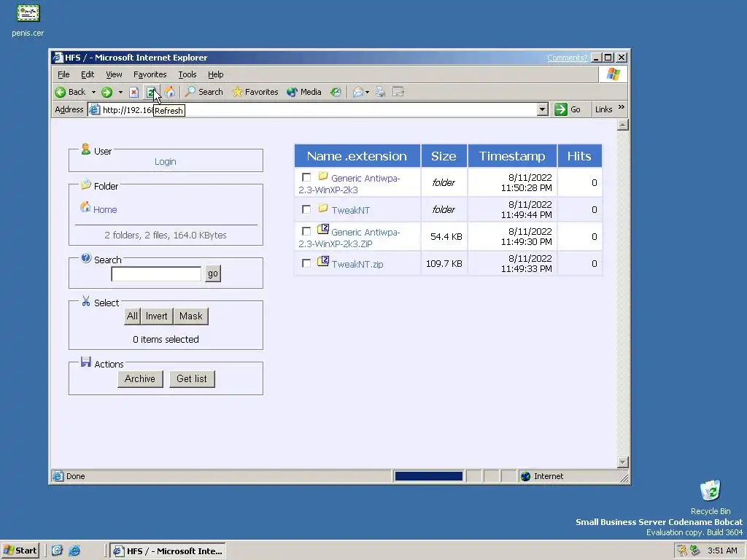This screenshot has width=747, height=560.
Task: Click the All select button
Action: click(x=132, y=316)
